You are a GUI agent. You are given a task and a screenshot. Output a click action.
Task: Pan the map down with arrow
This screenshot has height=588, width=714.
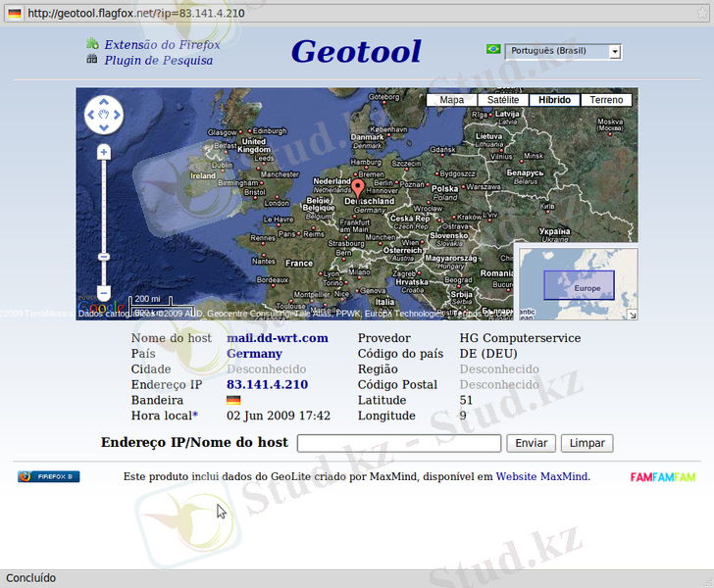[x=104, y=127]
